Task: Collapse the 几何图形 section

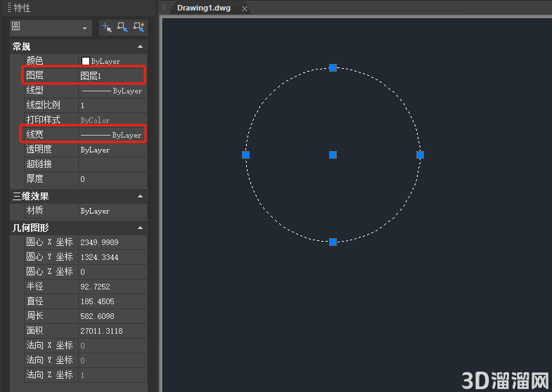Action: click(x=140, y=228)
